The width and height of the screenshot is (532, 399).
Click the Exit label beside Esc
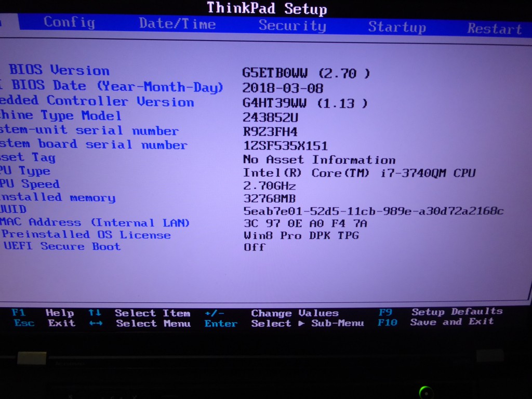point(61,323)
